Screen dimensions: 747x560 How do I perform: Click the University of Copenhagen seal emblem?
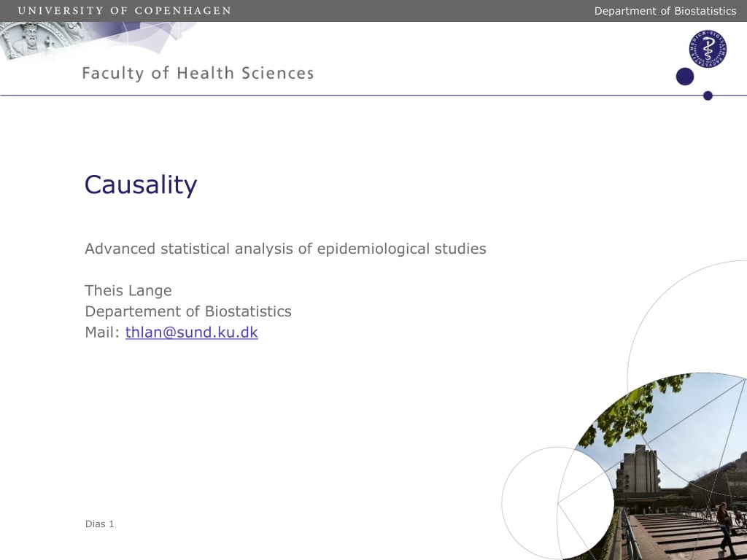click(41, 41)
